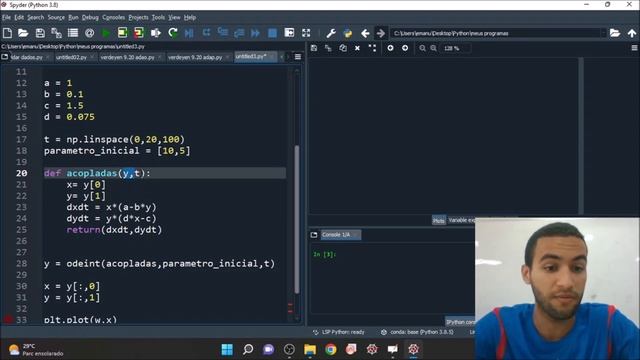
Task: Click the conda base environment status
Action: 417,332
